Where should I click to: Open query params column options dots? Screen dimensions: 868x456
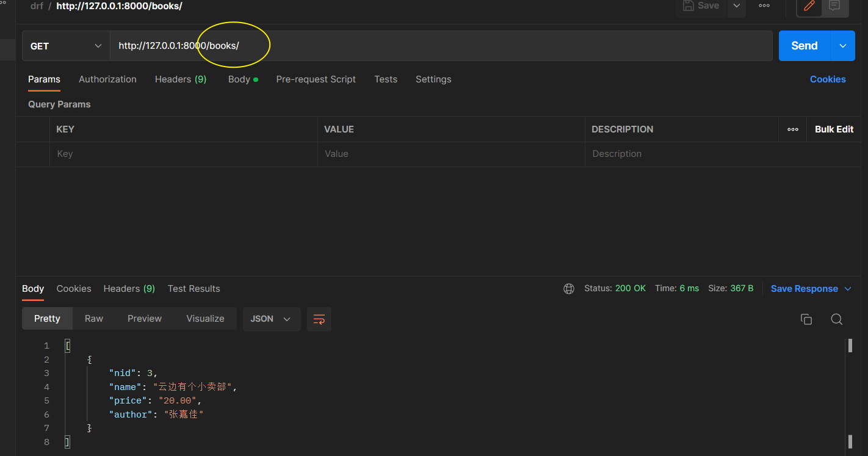pos(793,129)
